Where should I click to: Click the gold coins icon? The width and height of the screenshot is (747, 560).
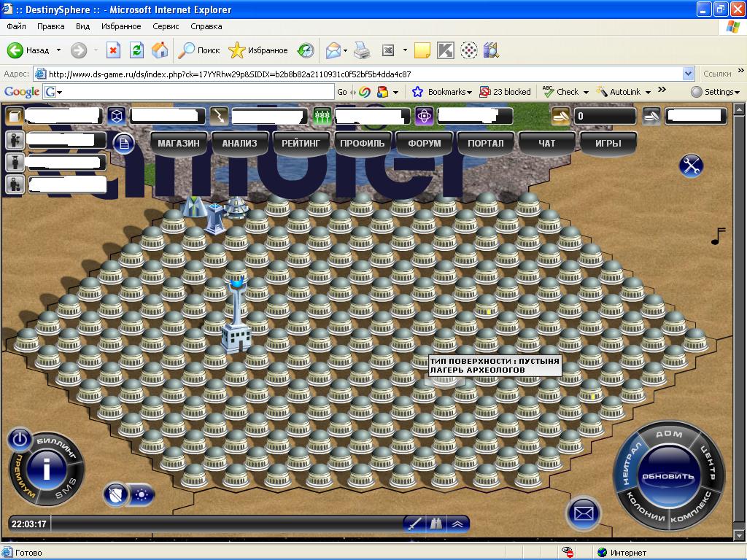560,116
